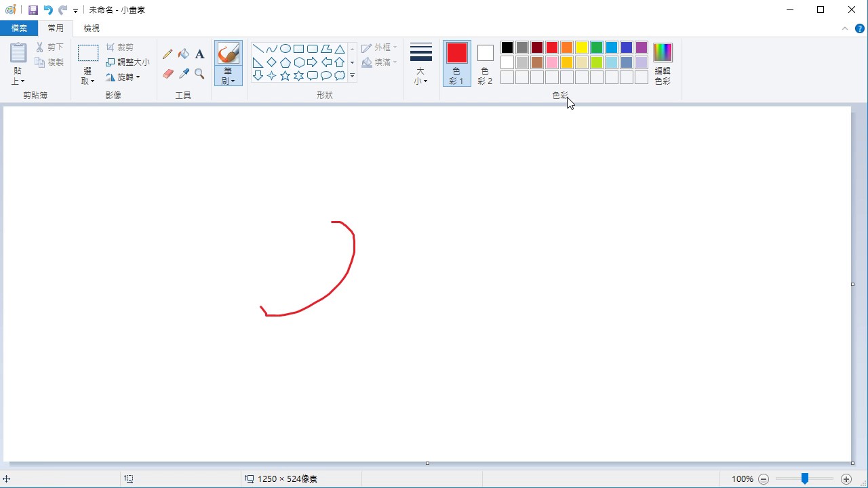Select the Color picker eyedropper tool

pyautogui.click(x=184, y=74)
